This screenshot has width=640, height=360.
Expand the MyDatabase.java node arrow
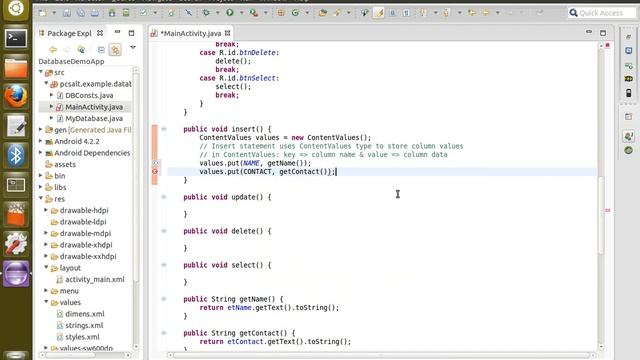[51, 118]
